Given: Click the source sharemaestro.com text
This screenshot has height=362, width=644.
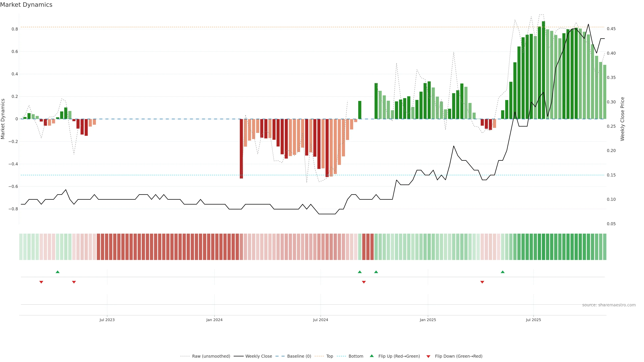Looking at the screenshot, I should (x=609, y=305).
